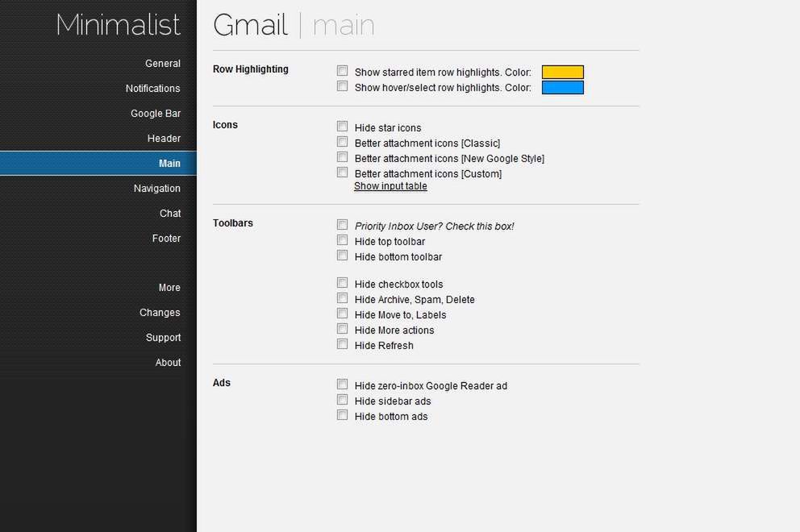Viewport: 800px width, 532px height.
Task: Check Better attachment icons [New Google Style]
Action: (x=343, y=156)
